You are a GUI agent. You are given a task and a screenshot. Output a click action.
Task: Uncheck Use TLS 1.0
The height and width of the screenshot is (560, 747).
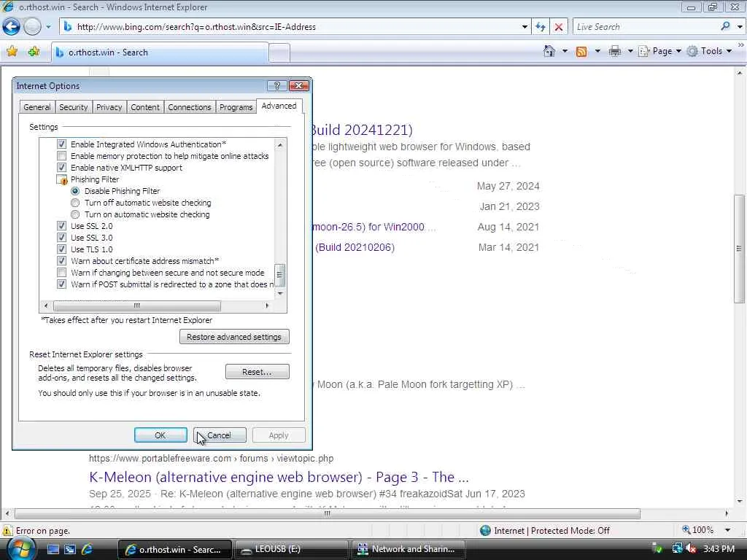(61, 249)
